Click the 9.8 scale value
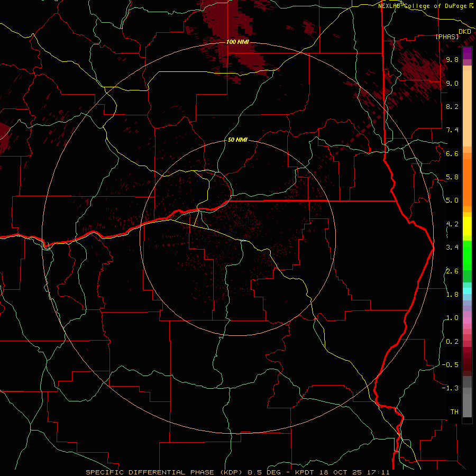476x476 pixels. click(452, 59)
